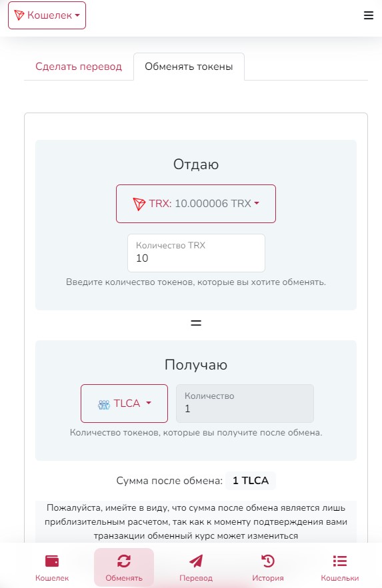Open the TRX: 10.000006 TRX token selector

click(196, 204)
